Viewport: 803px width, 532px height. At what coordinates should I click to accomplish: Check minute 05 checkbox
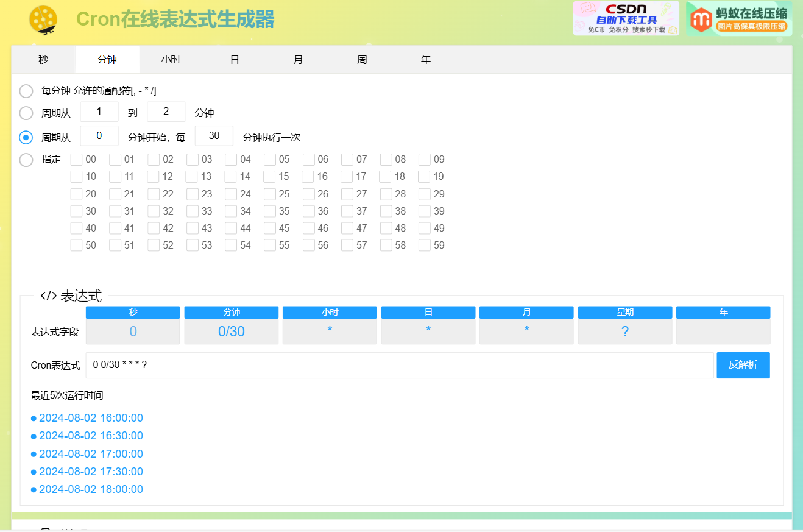(270, 160)
